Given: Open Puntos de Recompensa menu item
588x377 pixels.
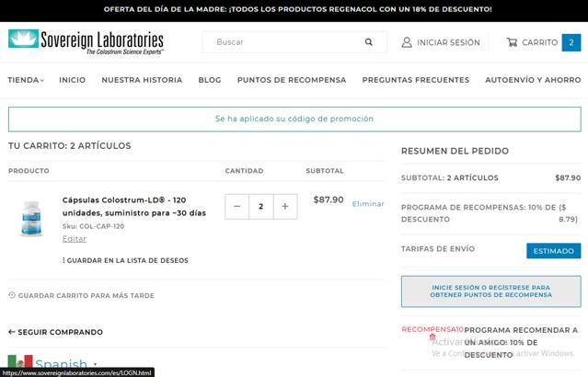Looking at the screenshot, I should pyautogui.click(x=292, y=80).
